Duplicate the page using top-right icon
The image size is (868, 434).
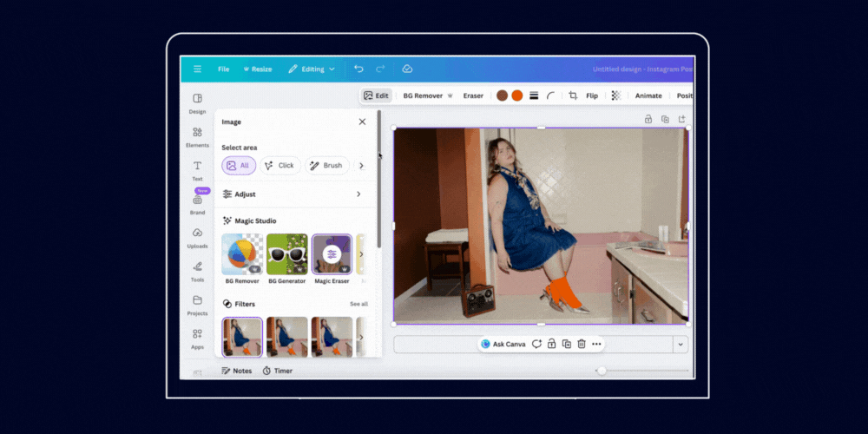(x=665, y=119)
